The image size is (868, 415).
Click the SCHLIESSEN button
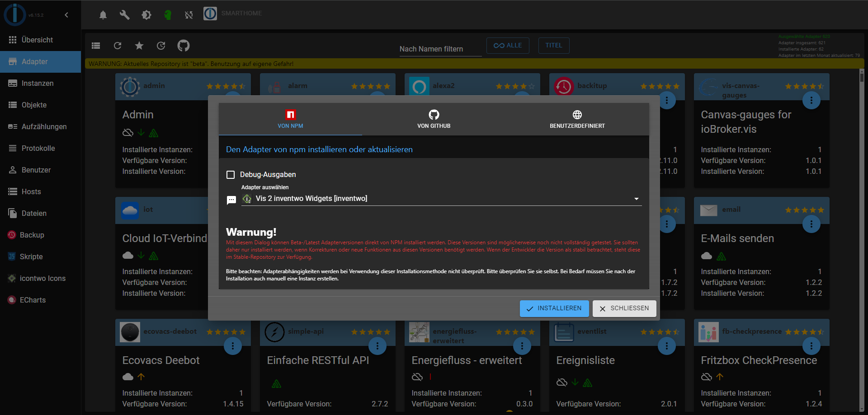point(624,308)
